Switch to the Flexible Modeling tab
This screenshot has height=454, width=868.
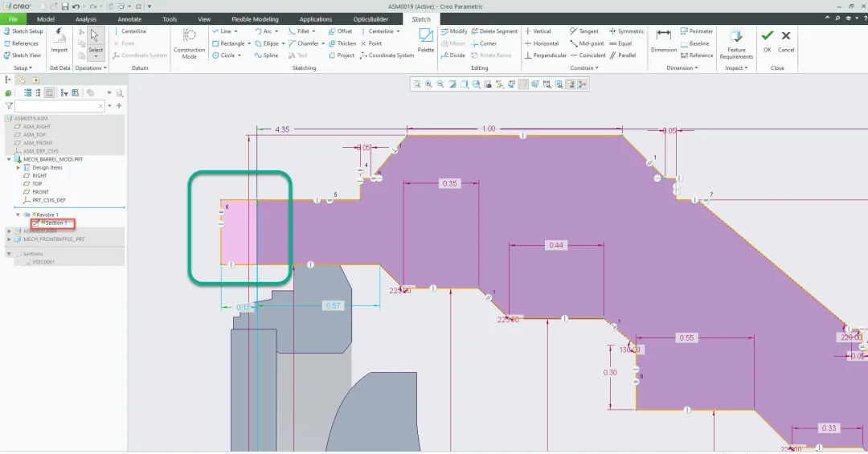click(255, 19)
